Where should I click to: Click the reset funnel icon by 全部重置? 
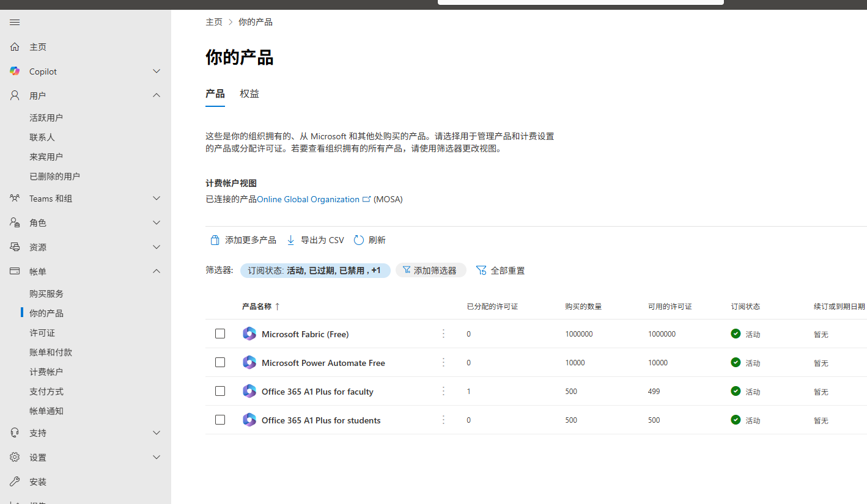tap(481, 270)
